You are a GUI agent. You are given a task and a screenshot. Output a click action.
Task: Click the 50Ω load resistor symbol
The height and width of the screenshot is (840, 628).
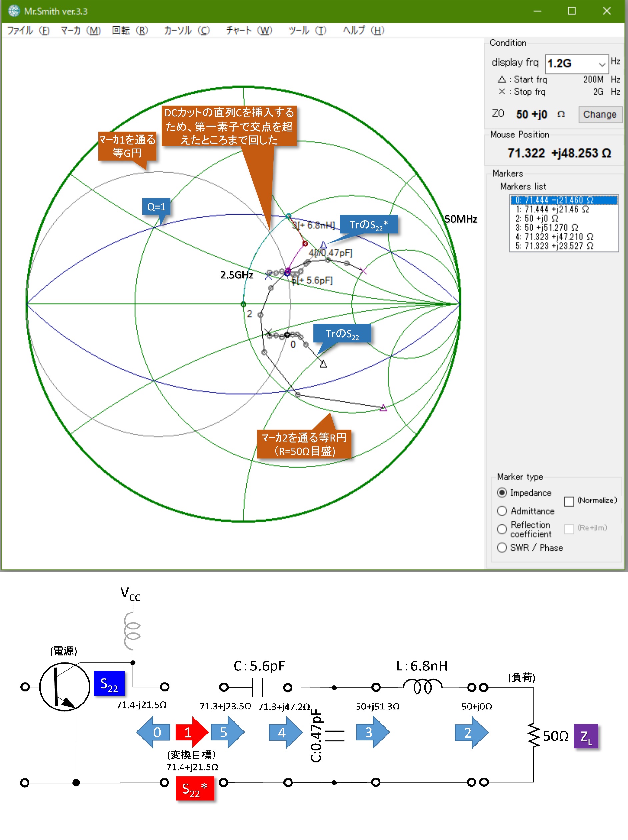[534, 736]
